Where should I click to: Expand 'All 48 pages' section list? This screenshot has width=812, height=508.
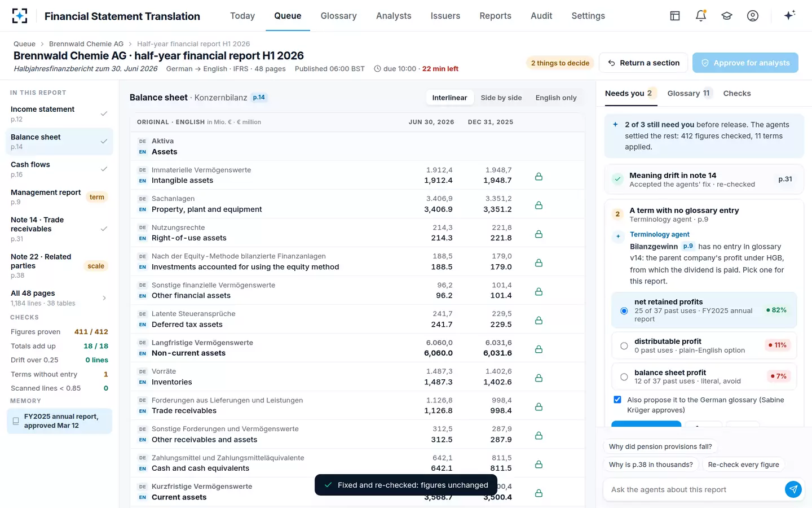pos(59,297)
